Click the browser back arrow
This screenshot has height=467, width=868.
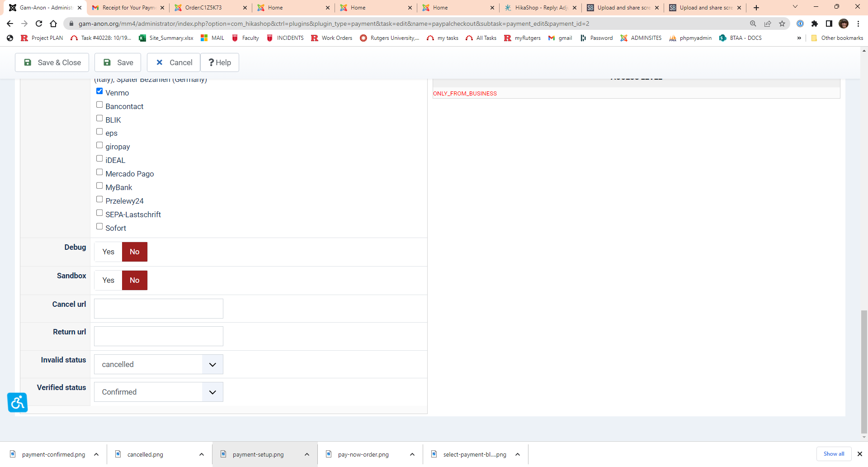pyautogui.click(x=10, y=24)
